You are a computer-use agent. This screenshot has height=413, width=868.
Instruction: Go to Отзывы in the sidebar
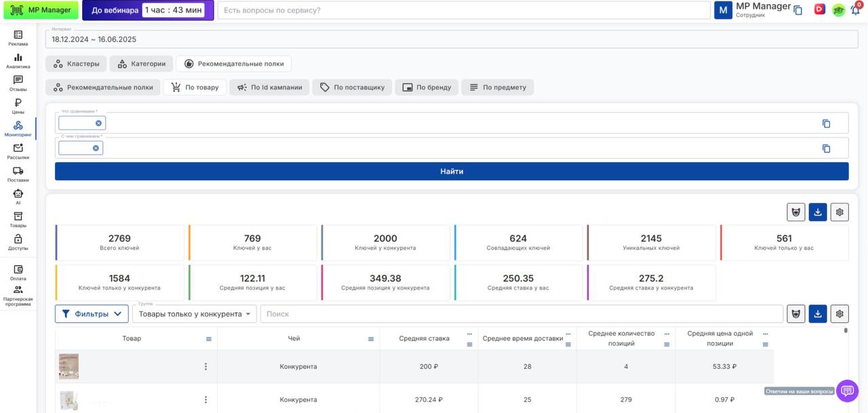[x=18, y=83]
